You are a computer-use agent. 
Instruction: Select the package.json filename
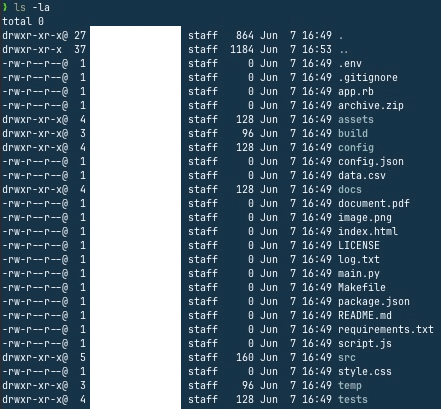[374, 302]
